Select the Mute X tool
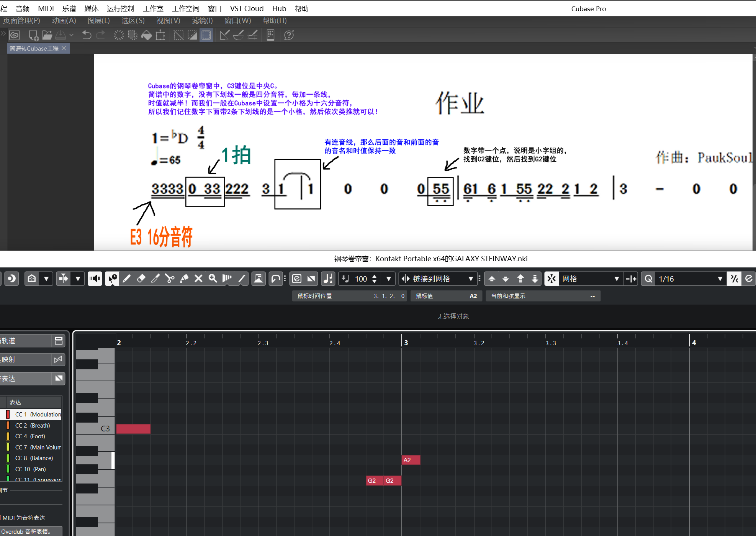The image size is (756, 536). tap(198, 279)
